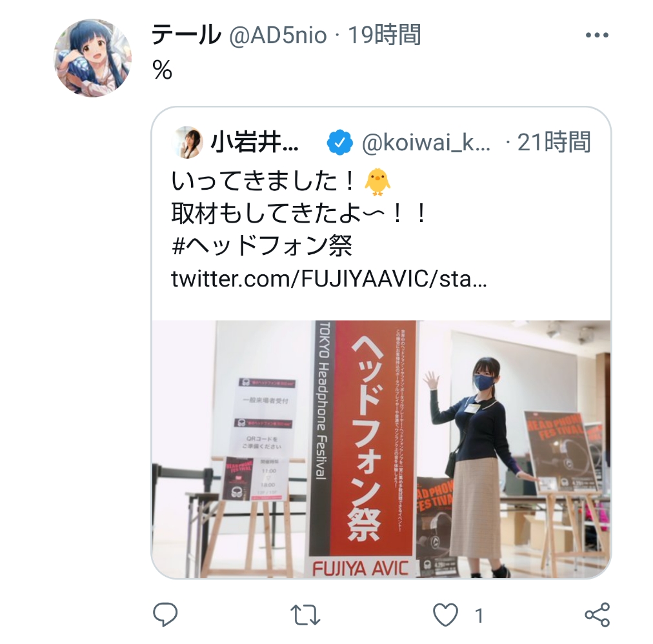
Task: Open the quoted text いってきました！
Action: coord(263,181)
